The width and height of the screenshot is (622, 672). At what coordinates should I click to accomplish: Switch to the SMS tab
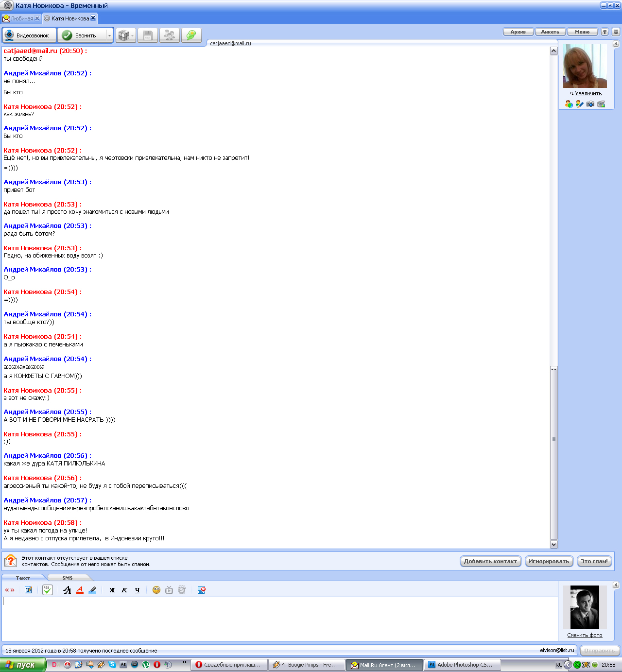pos(68,578)
